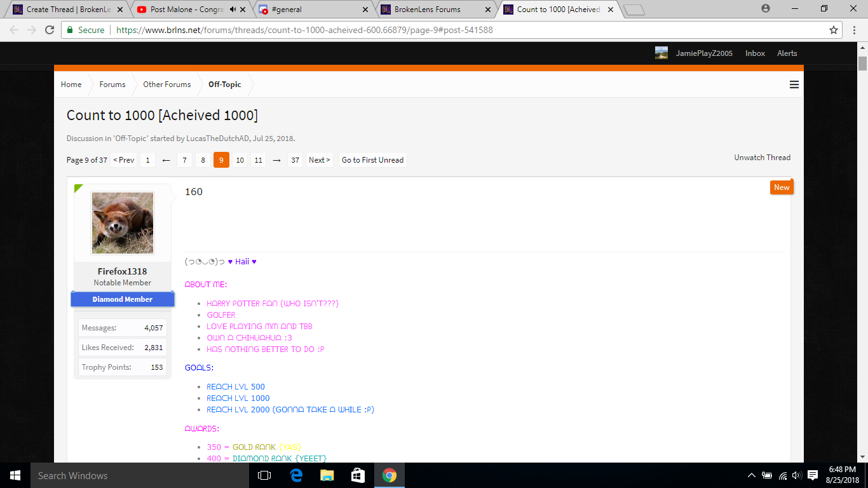Close the #general tab
868x488 pixels.
[x=365, y=10]
